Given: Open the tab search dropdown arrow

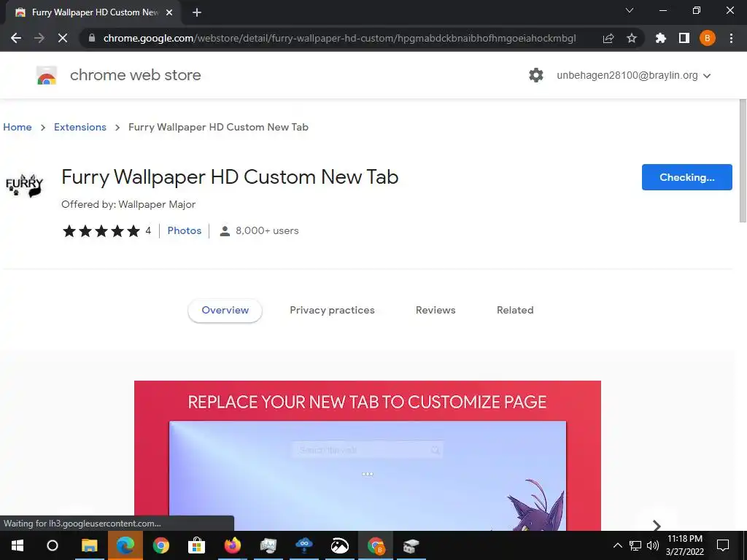Looking at the screenshot, I should (630, 10).
